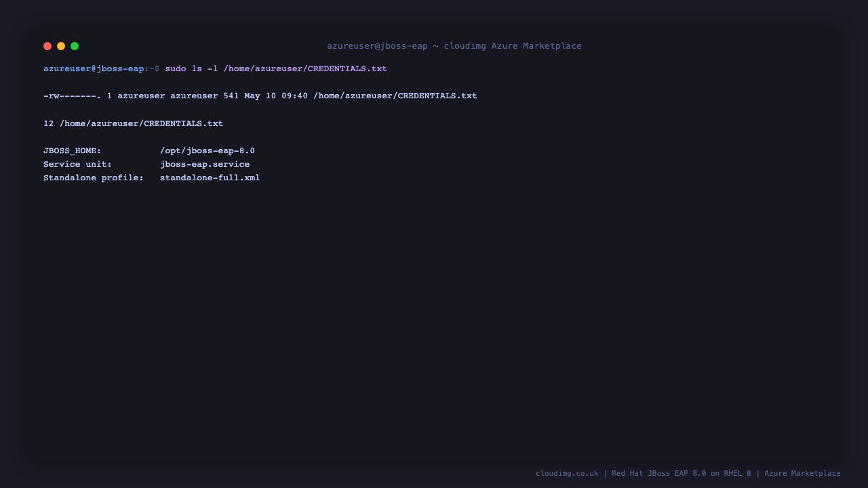This screenshot has width=868, height=488.
Task: Click the command 'sudo ls -l /home/azureuser/CREDENTIALS.txt'
Action: pyautogui.click(x=276, y=68)
